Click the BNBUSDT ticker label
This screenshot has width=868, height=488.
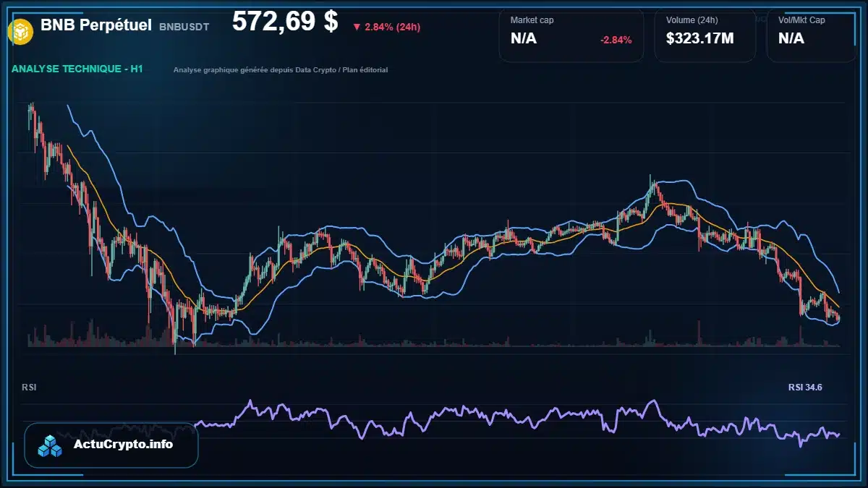click(x=184, y=27)
